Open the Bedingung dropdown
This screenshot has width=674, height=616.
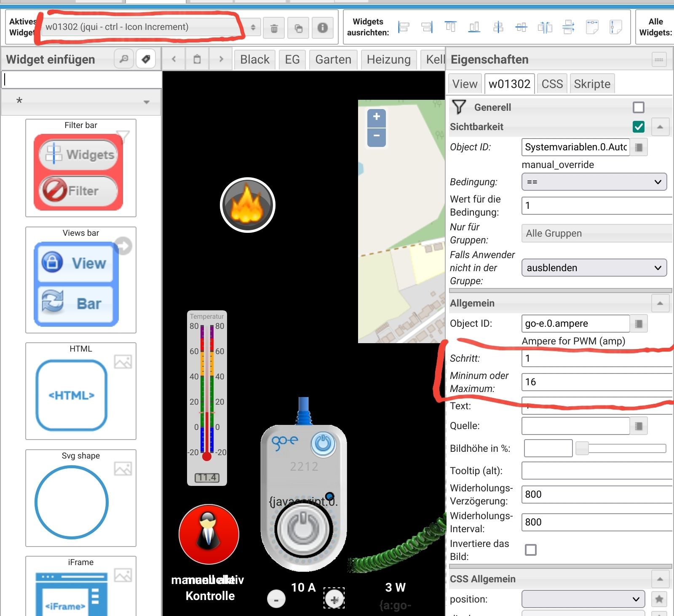point(594,182)
